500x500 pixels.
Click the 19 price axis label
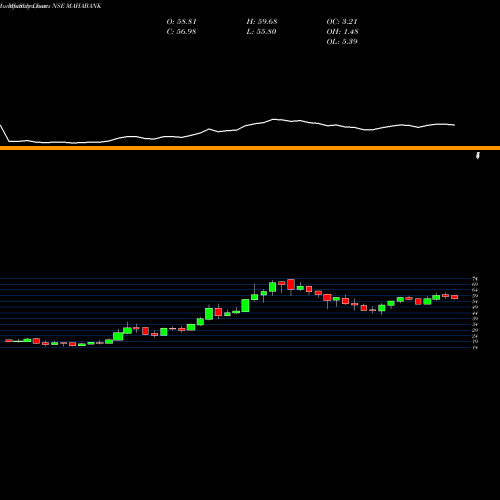(x=475, y=342)
